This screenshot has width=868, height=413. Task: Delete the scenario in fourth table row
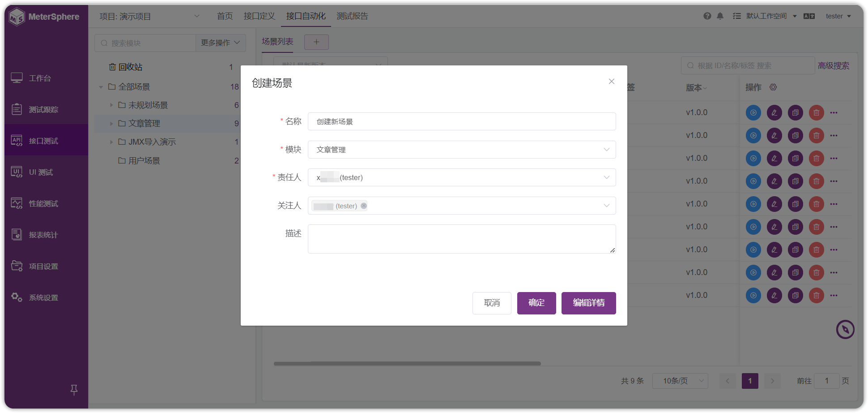click(x=817, y=181)
